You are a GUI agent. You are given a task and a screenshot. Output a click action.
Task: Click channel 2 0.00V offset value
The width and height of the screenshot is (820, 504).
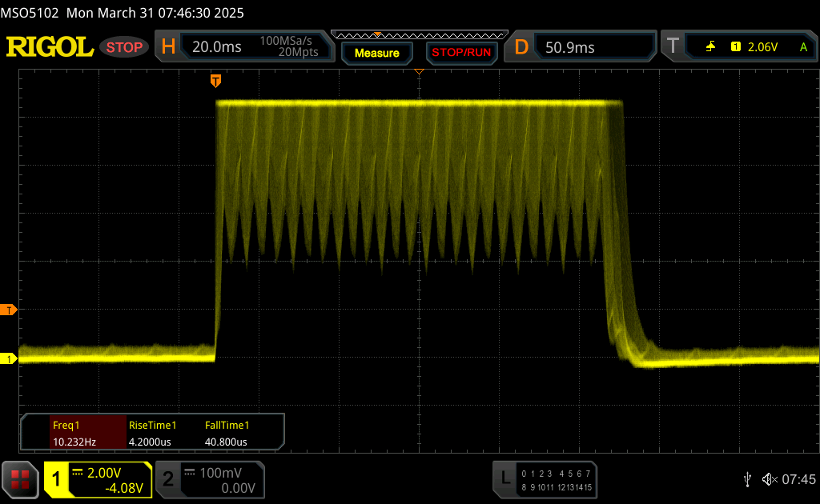tap(238, 488)
